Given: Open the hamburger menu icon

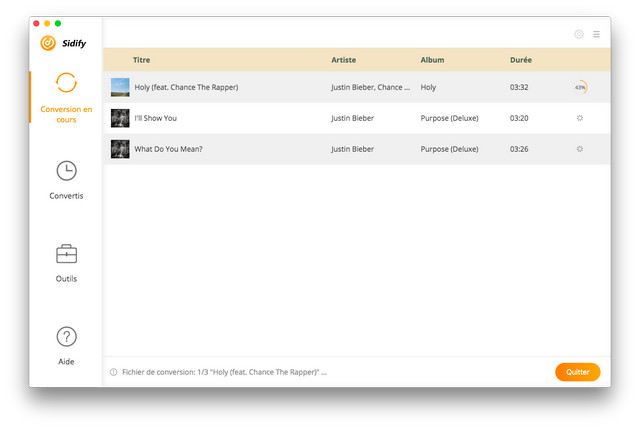Looking at the screenshot, I should click(x=596, y=34).
